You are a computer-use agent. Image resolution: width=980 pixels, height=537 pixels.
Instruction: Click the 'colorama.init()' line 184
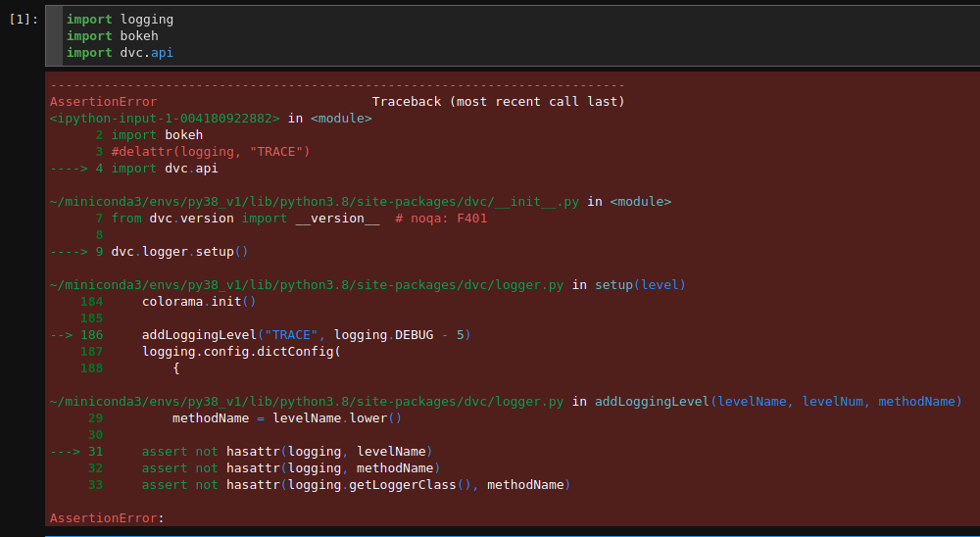tap(199, 301)
